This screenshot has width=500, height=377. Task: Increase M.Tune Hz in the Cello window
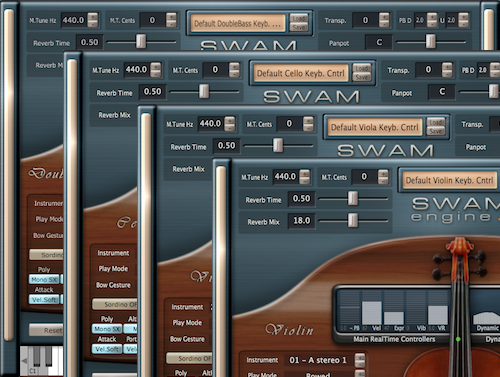pos(156,66)
